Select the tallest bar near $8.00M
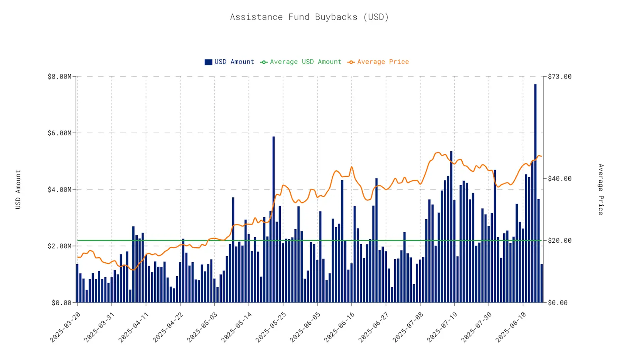 pyautogui.click(x=535, y=193)
